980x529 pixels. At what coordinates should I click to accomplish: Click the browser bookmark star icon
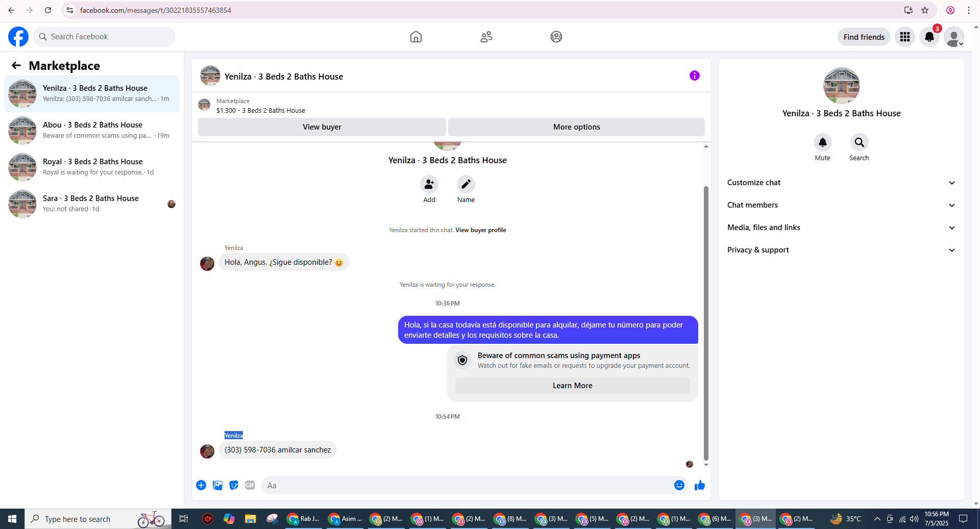925,10
